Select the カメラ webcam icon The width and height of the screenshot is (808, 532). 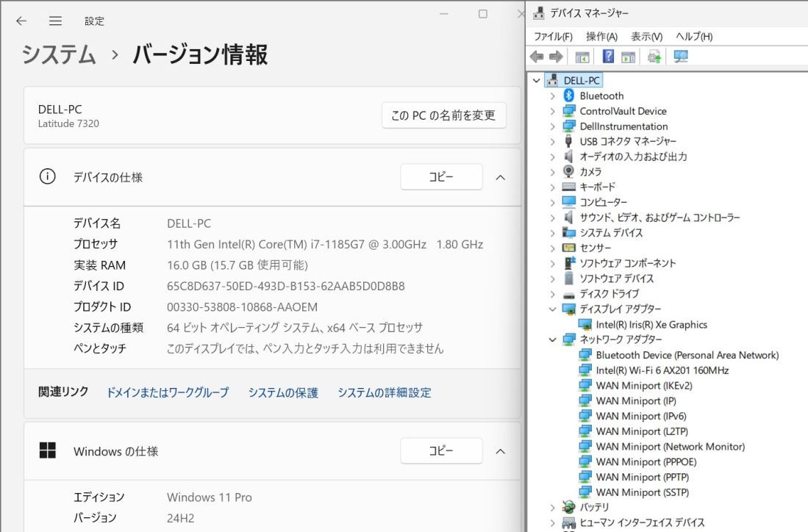(x=569, y=171)
